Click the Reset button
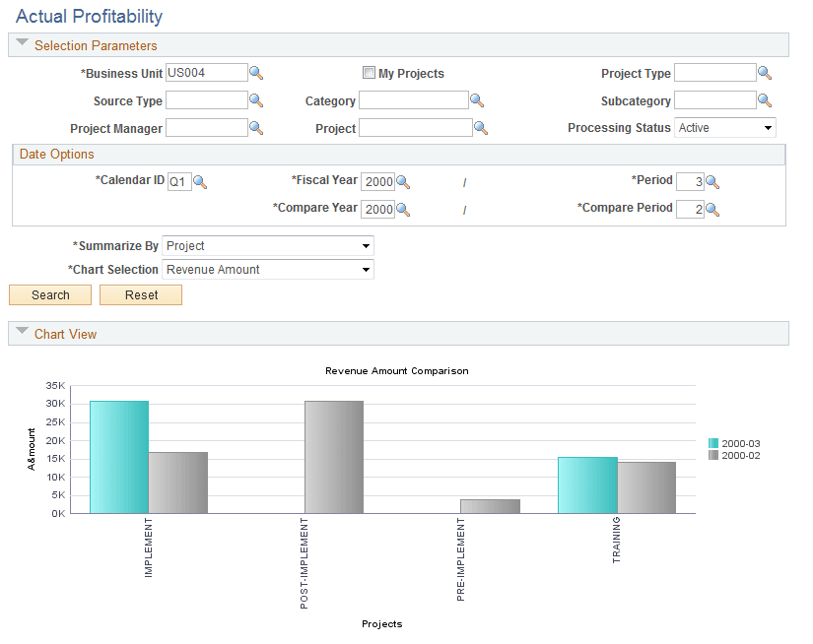The width and height of the screenshot is (813, 644). 140,294
